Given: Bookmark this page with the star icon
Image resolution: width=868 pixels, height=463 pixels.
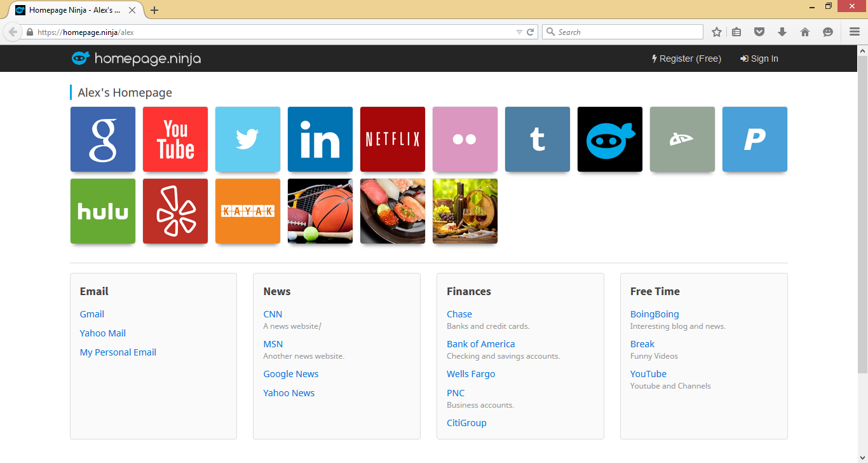Looking at the screenshot, I should pyautogui.click(x=717, y=32).
